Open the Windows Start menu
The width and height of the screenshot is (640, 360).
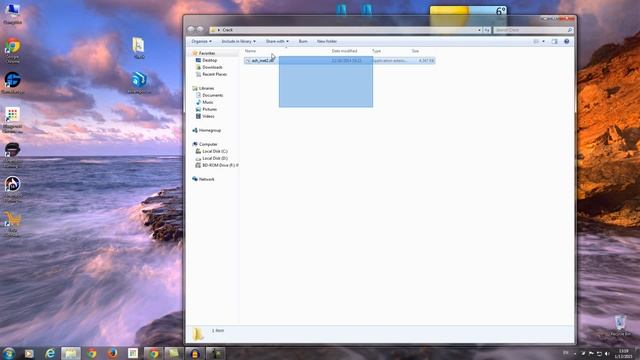click(9, 353)
